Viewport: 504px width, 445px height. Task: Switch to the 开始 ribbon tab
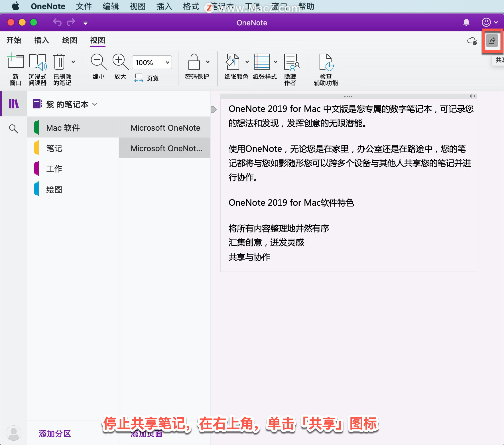[x=14, y=40]
